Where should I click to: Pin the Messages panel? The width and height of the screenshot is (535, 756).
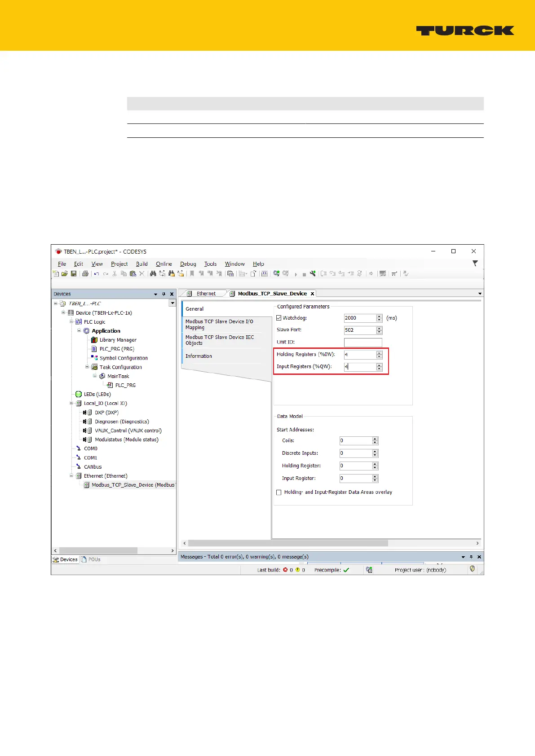click(471, 557)
